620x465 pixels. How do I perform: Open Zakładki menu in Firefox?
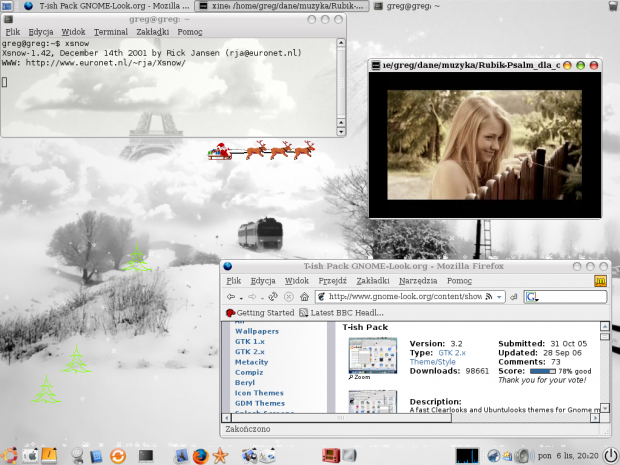coord(373,281)
